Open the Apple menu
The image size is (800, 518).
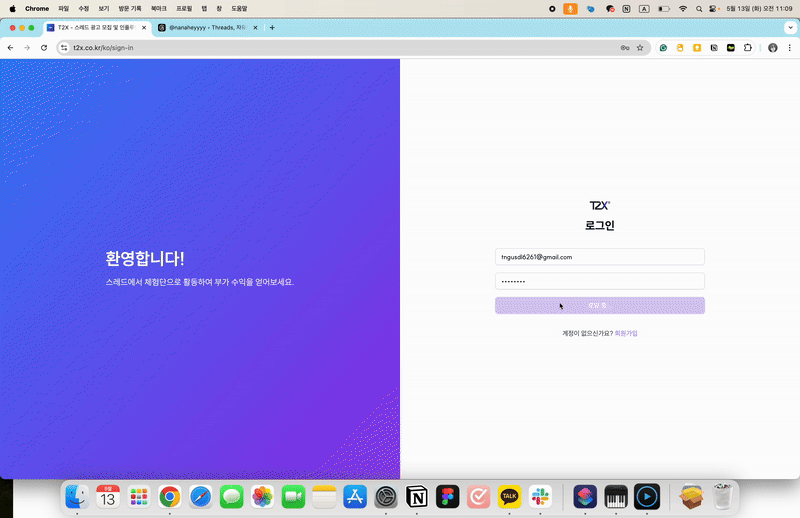point(13,9)
